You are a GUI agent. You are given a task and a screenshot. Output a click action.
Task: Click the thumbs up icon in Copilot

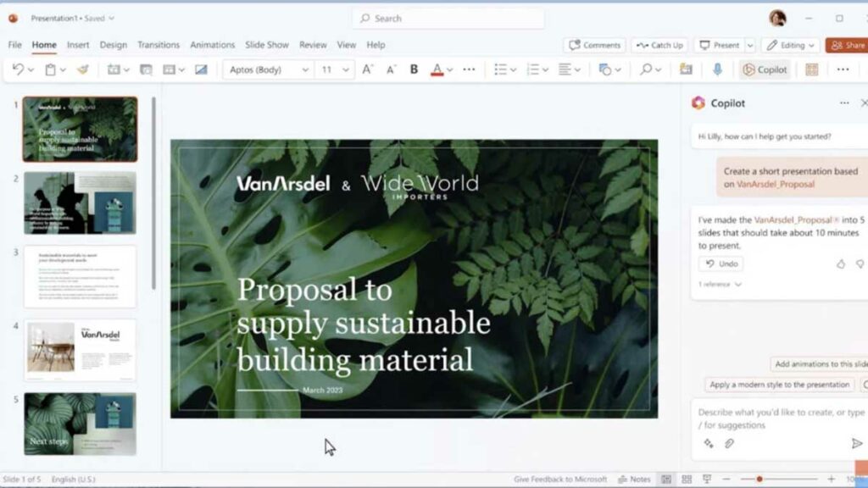point(841,263)
